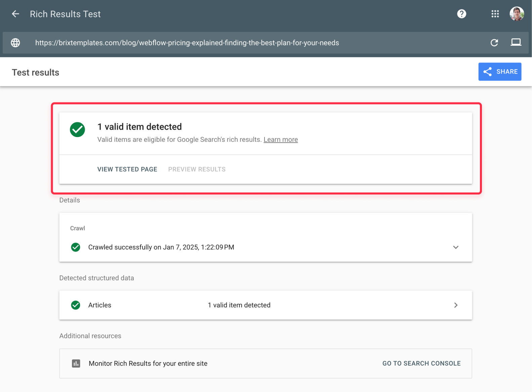Open the Google apps grid
532x392 pixels.
[495, 14]
